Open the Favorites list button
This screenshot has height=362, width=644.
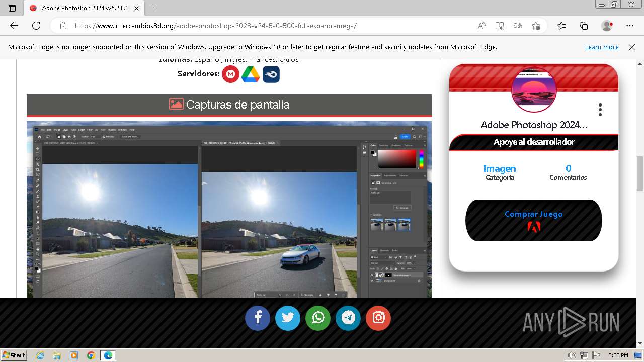point(561,26)
